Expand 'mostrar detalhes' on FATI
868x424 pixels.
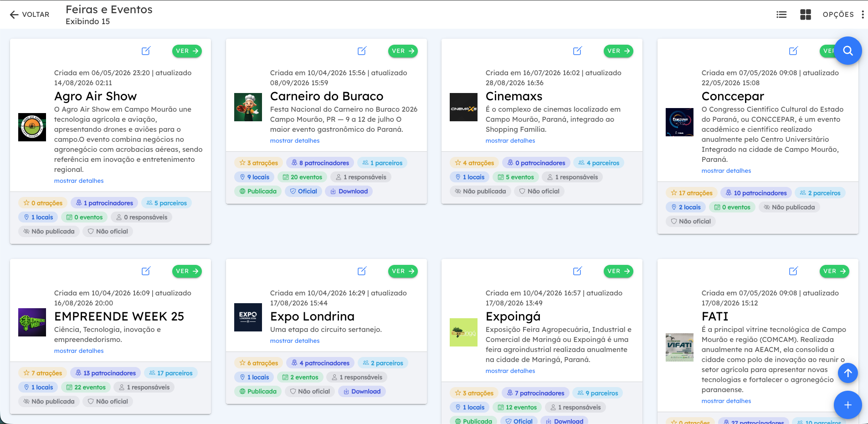tap(726, 401)
